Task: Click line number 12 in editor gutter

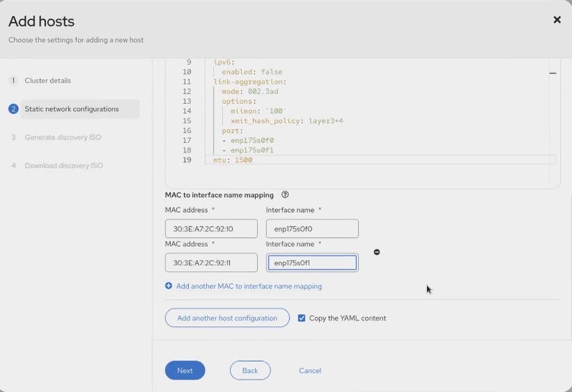Action: click(187, 91)
